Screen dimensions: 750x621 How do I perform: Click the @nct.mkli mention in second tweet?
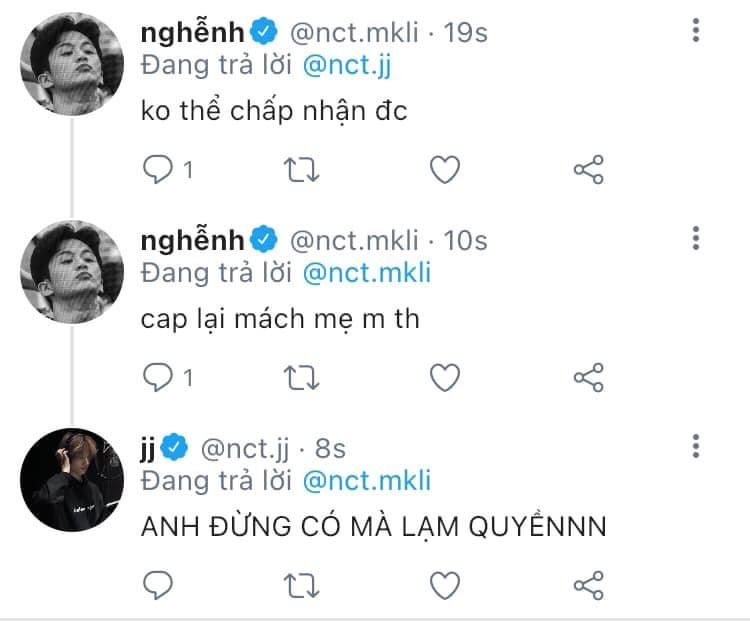pos(365,271)
